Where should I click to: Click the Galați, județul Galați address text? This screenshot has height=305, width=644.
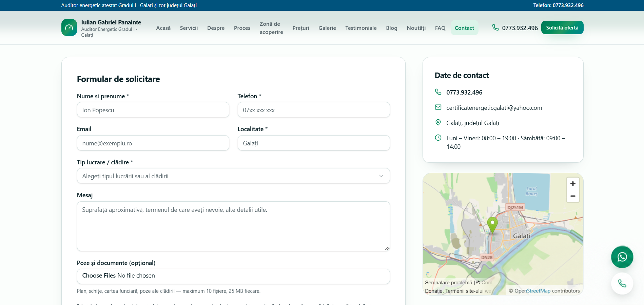[473, 123]
